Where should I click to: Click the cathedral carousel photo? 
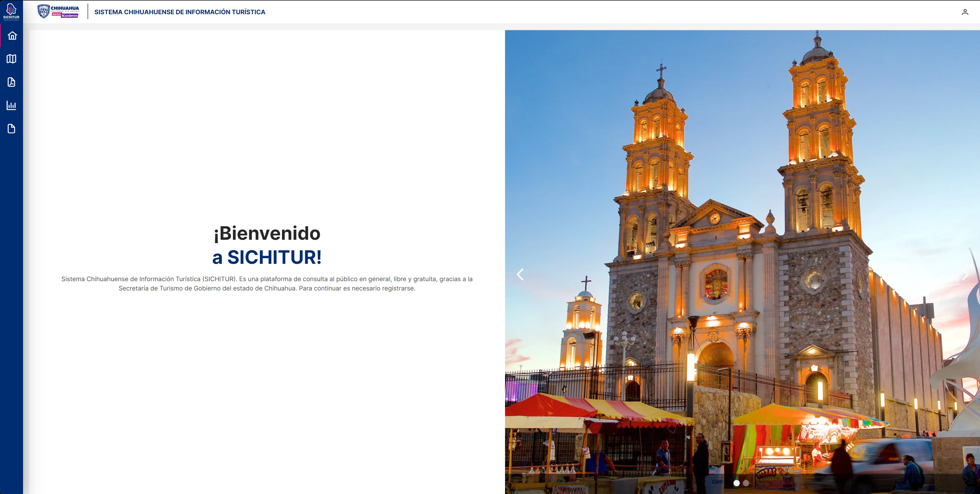click(742, 262)
